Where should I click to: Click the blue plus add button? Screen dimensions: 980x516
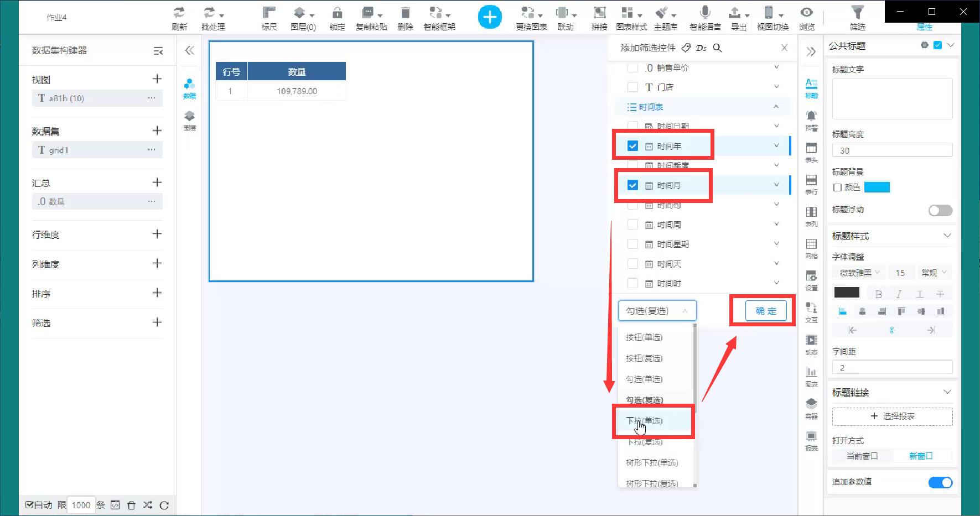[x=490, y=17]
